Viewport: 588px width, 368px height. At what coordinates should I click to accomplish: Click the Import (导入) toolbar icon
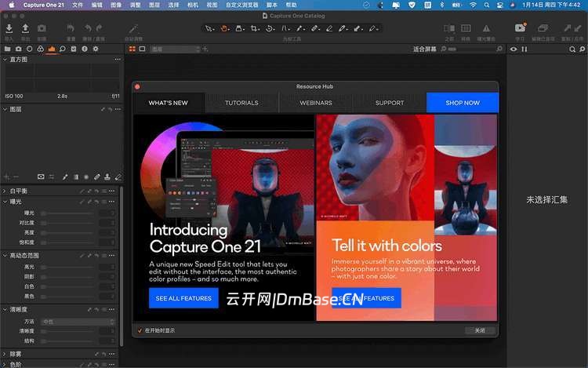(9, 30)
